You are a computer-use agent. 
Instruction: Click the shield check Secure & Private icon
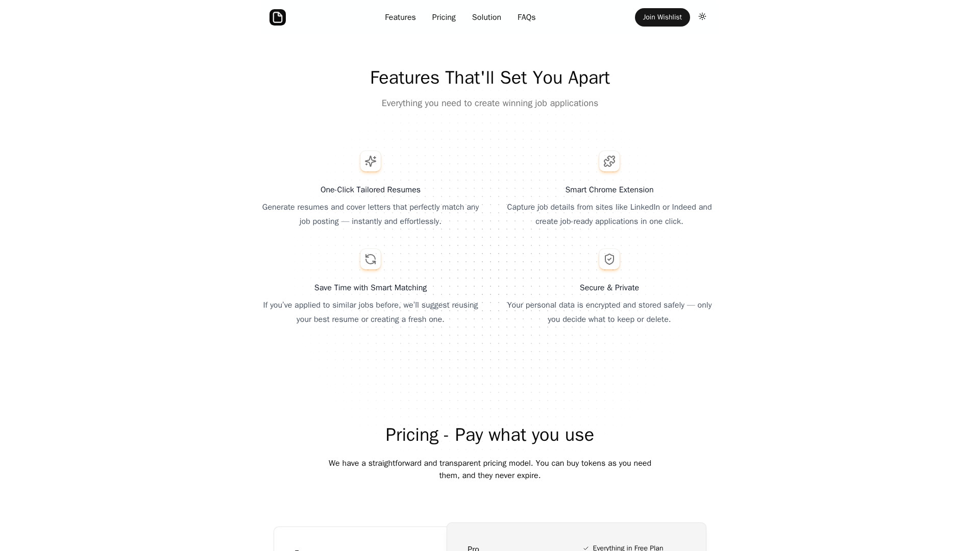pyautogui.click(x=609, y=259)
